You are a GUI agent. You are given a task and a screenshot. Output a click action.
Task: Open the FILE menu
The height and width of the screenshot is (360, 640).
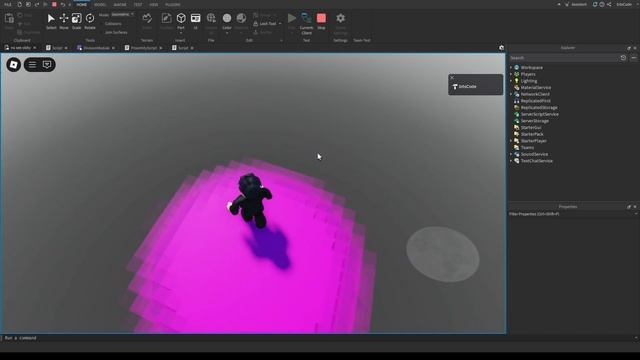[8, 4]
